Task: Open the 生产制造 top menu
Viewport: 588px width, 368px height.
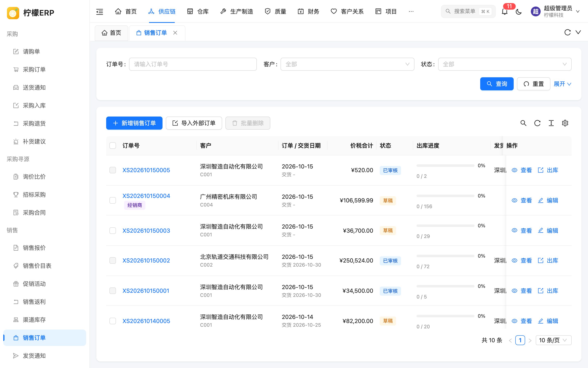Action: [x=237, y=11]
